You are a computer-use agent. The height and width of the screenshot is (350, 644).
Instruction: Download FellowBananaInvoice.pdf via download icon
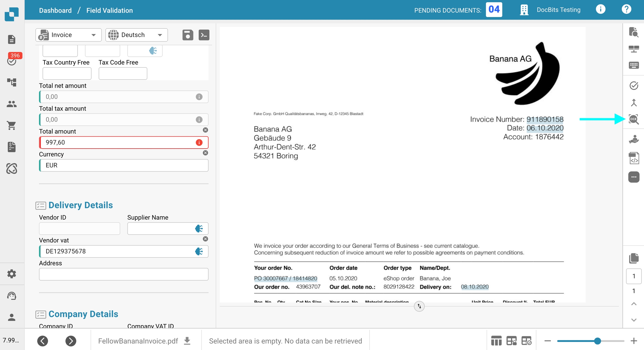point(187,341)
